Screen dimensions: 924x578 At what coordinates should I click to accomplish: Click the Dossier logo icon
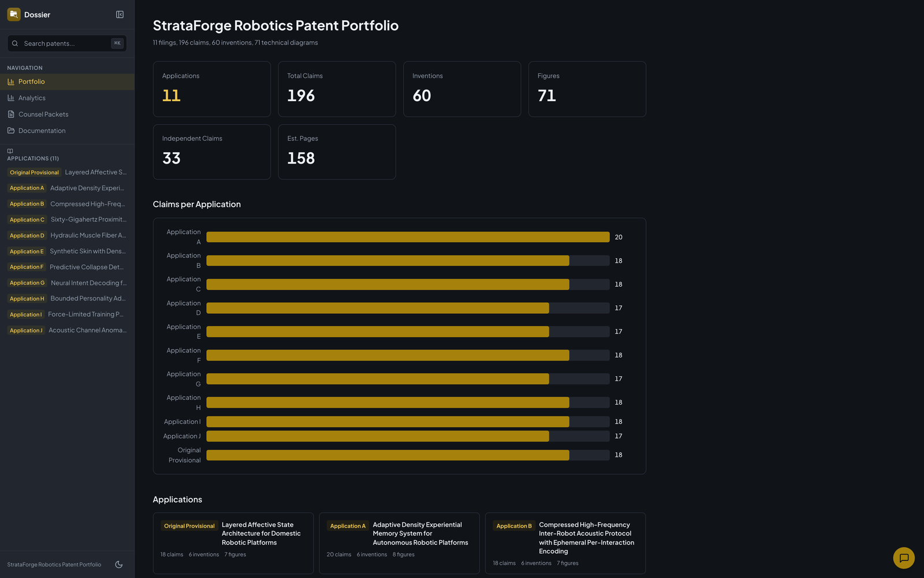click(x=14, y=14)
